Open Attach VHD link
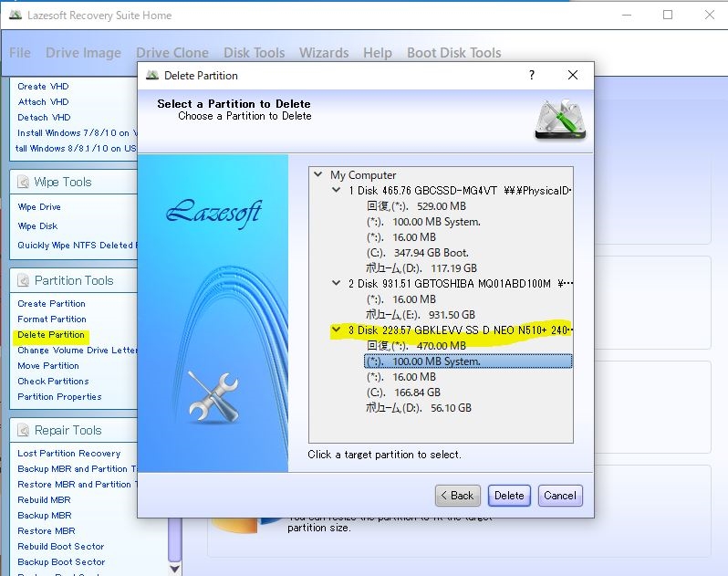The height and width of the screenshot is (576, 728). [43, 101]
